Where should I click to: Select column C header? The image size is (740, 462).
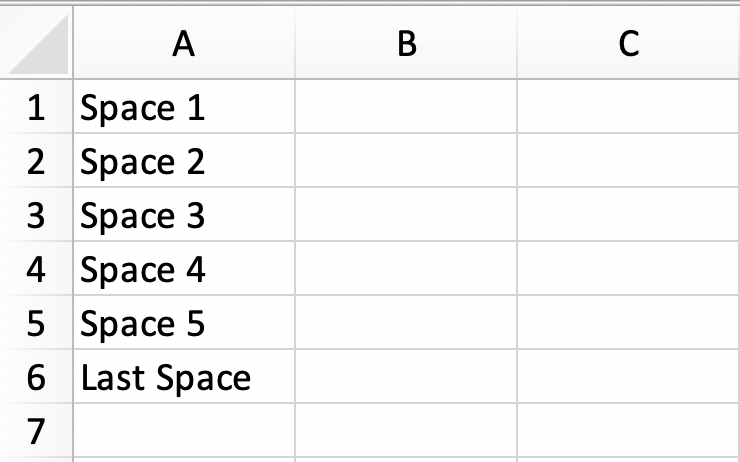tap(629, 42)
